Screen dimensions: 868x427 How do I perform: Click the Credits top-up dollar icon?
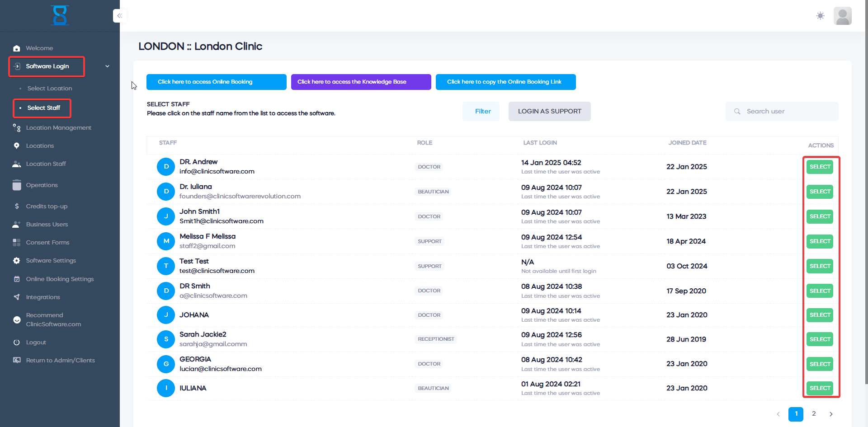[17, 206]
